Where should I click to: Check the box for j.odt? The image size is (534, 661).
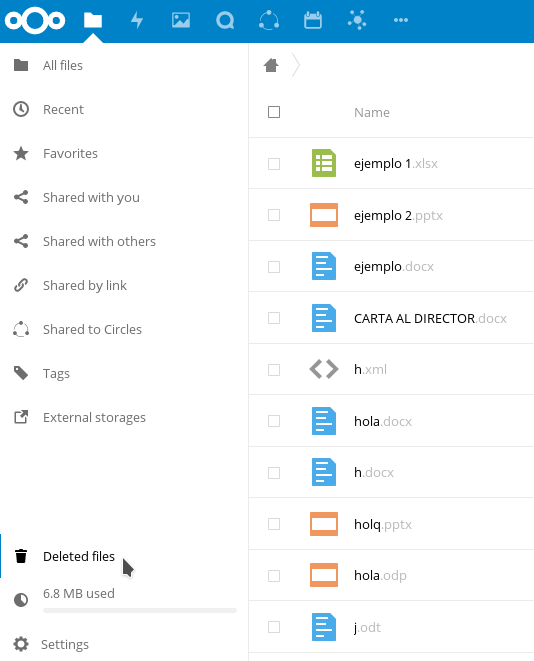point(274,627)
